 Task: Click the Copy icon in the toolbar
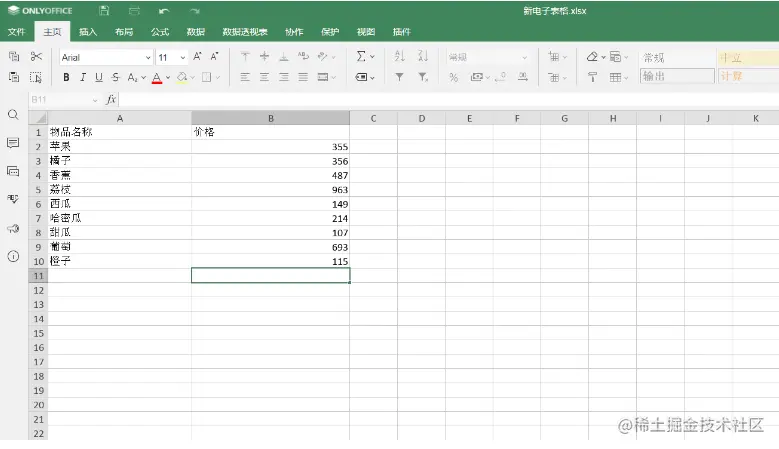pos(14,56)
